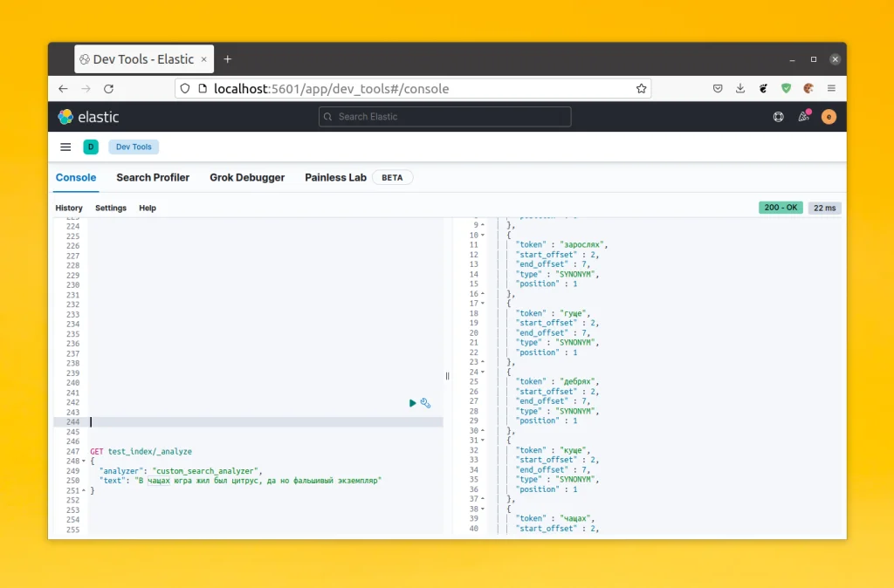The image size is (894, 588).
Task: Collapse the token гуще JSON object
Action: tap(482, 303)
